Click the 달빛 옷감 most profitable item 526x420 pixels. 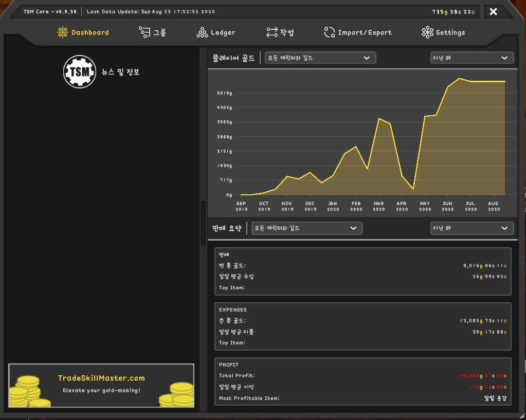(495, 398)
